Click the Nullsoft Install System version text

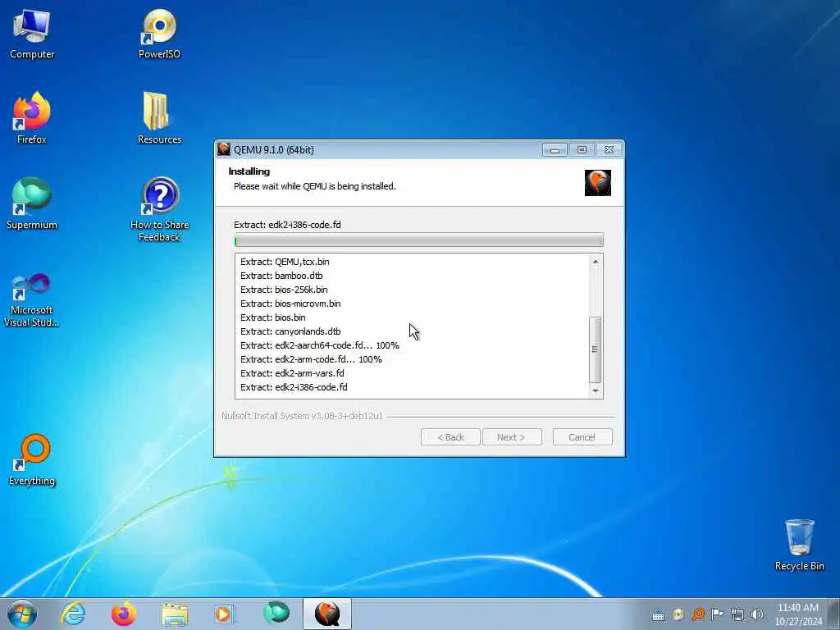point(302,416)
